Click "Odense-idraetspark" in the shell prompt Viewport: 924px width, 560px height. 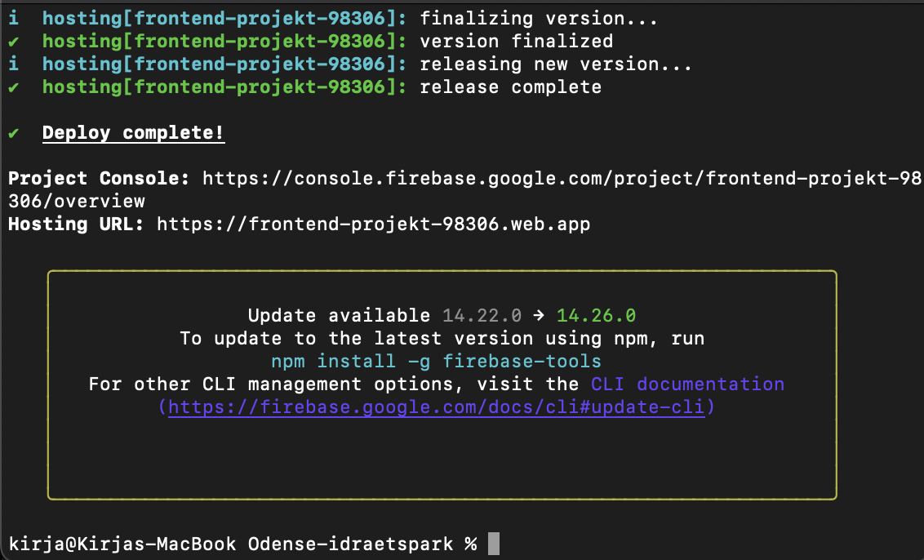coord(351,544)
